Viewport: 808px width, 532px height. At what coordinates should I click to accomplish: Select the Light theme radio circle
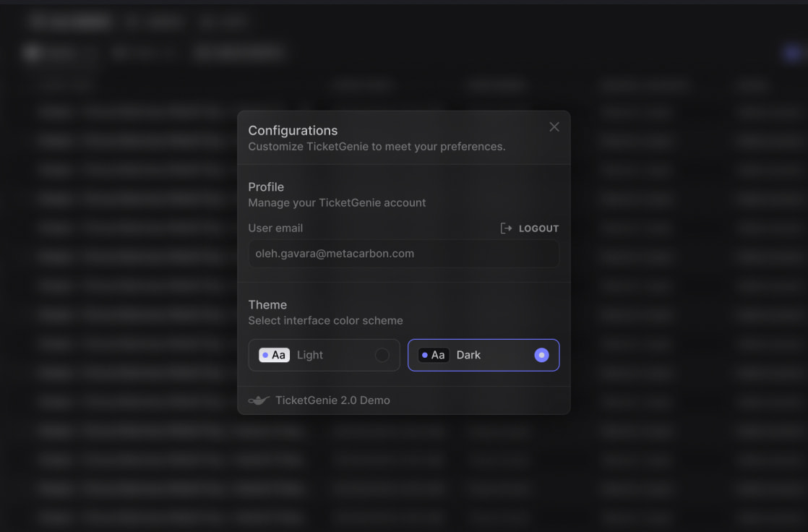[x=382, y=355]
